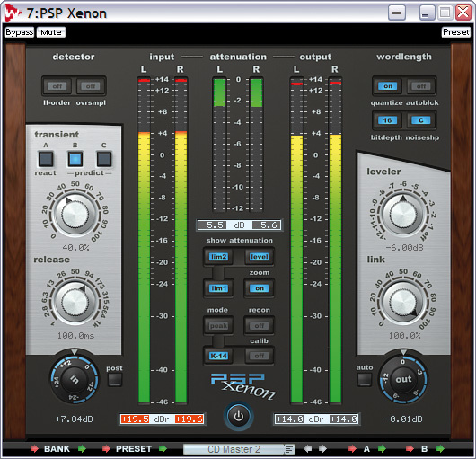Toggle the calib off switch
476x459 pixels.
(260, 356)
